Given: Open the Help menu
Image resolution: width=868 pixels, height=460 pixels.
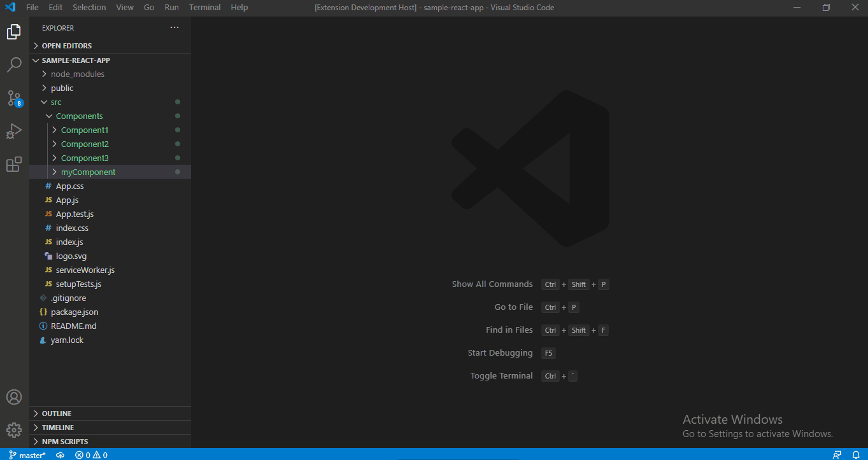Looking at the screenshot, I should pos(239,8).
